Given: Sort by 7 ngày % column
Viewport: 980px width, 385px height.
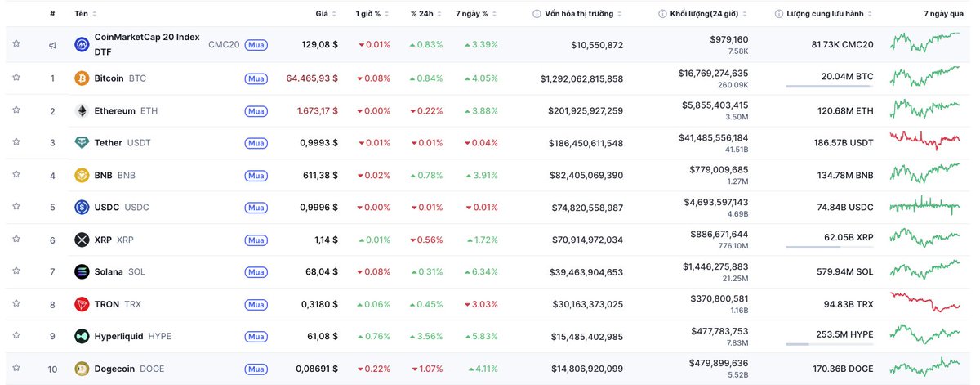Looking at the screenshot, I should [476, 14].
